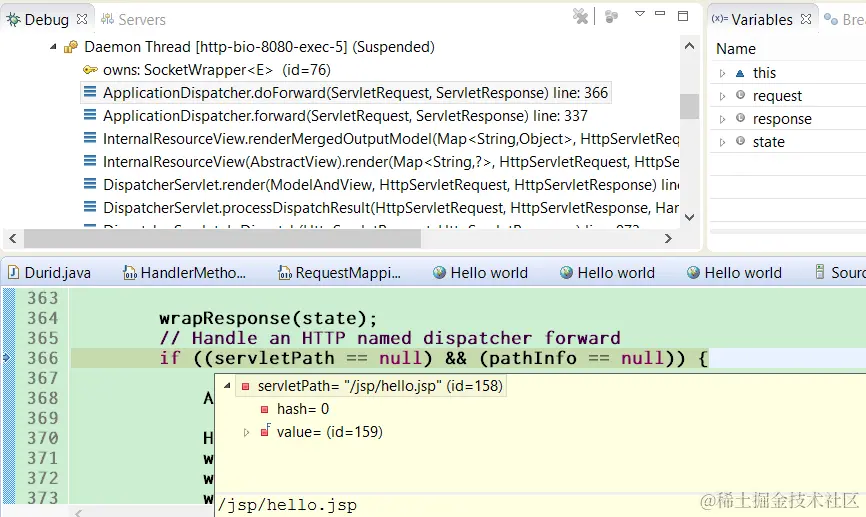866x517 pixels.
Task: Select the Daemon Thread http-bio-8080-exec-5 row
Action: click(x=259, y=47)
